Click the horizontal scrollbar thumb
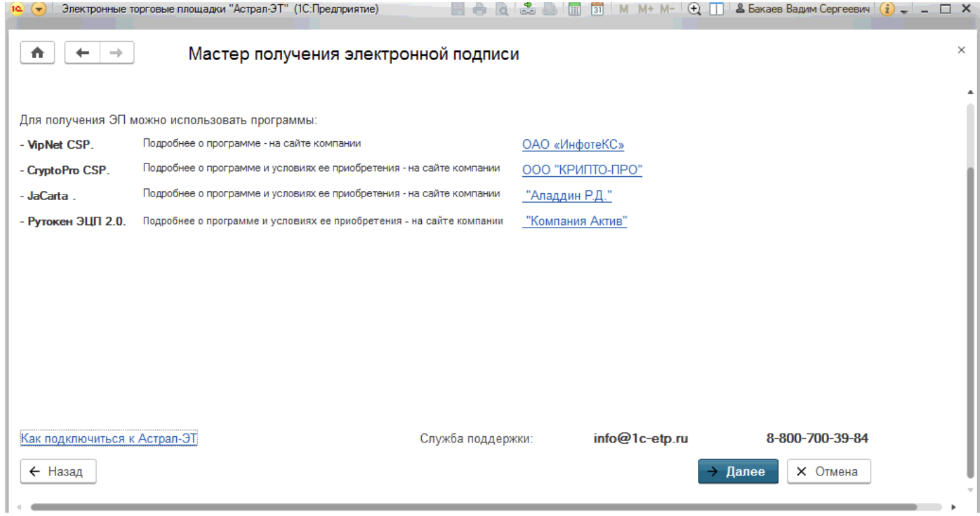This screenshot has width=980, height=516. [474, 507]
